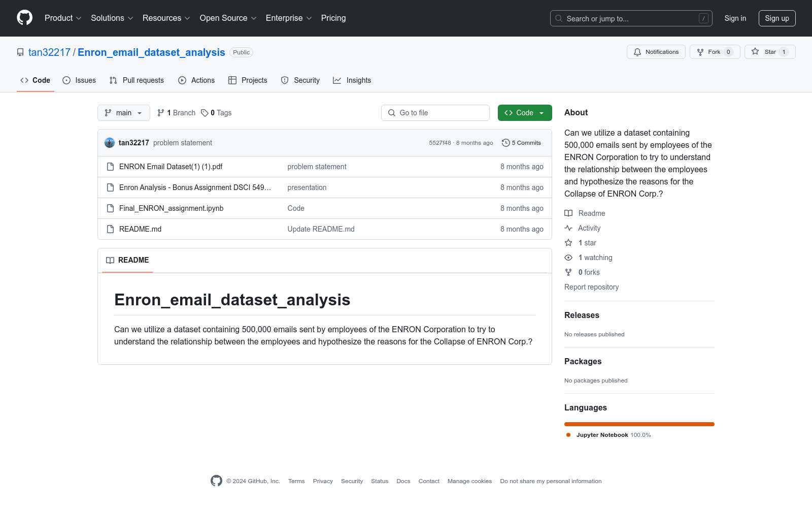Open the Security tab
The image size is (812, 508).
pos(300,80)
